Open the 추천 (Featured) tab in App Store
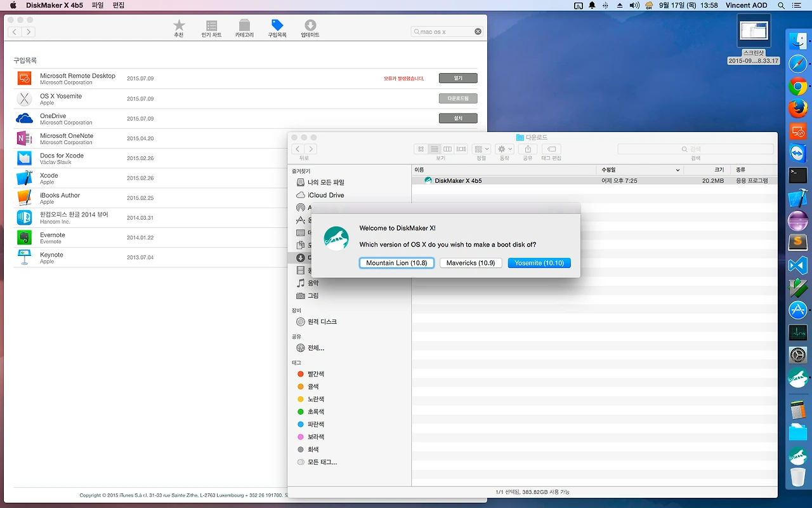This screenshot has width=812, height=508. [179, 28]
